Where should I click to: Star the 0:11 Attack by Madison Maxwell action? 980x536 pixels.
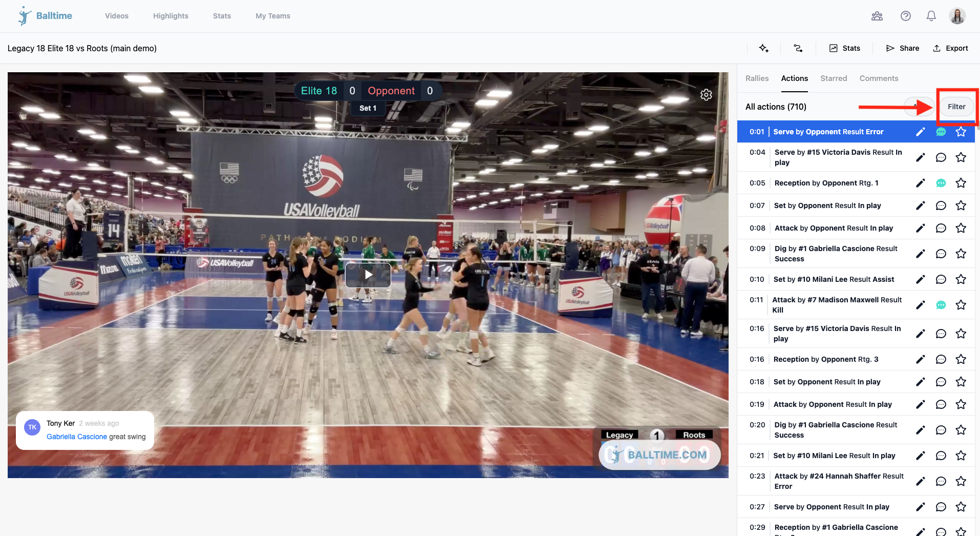pos(961,305)
